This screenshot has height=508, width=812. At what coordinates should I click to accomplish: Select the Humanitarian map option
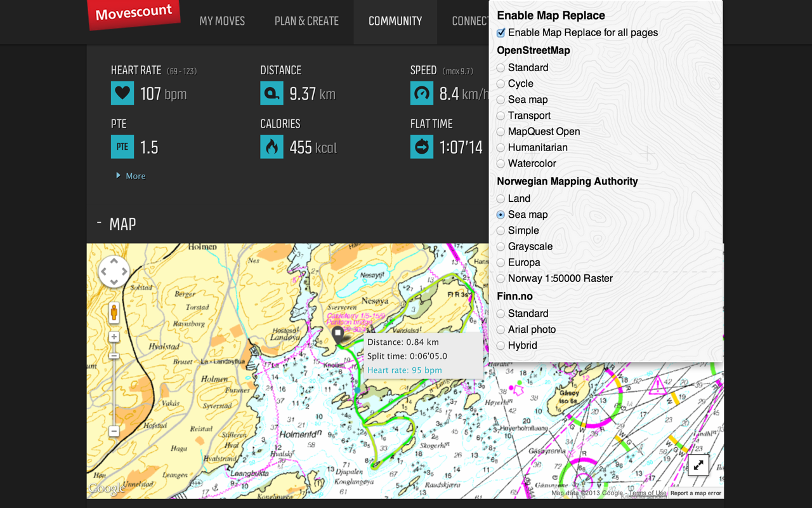(501, 147)
